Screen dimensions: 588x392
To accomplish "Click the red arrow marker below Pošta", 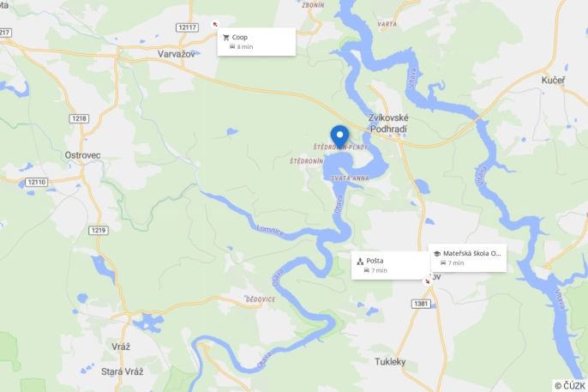I will pos(427,281).
